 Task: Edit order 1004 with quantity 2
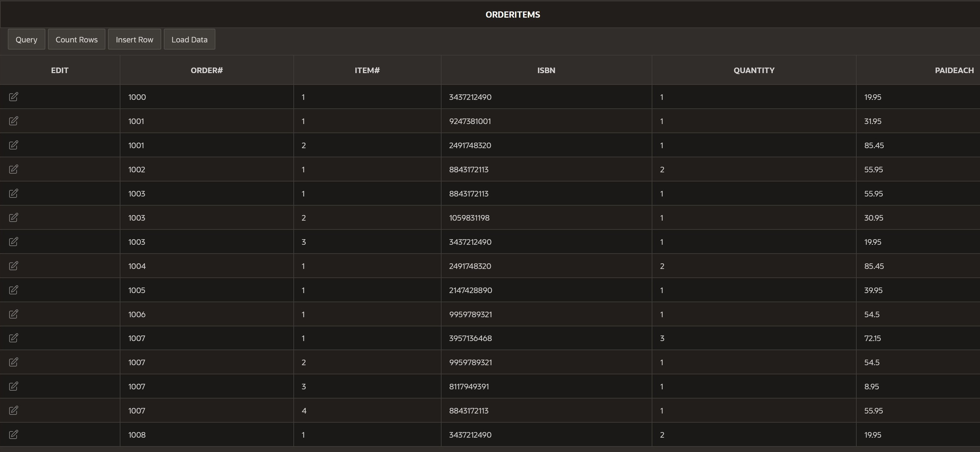point(13,266)
